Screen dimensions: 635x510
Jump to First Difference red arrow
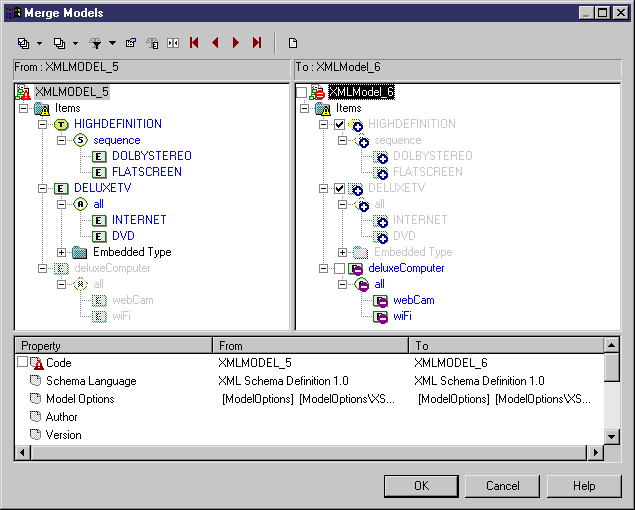pos(194,43)
